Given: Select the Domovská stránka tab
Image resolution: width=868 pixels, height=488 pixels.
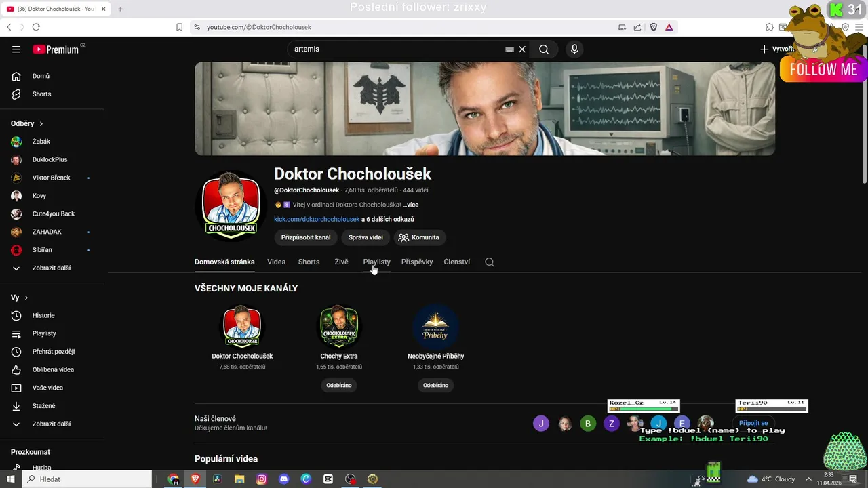Looking at the screenshot, I should pos(224,262).
